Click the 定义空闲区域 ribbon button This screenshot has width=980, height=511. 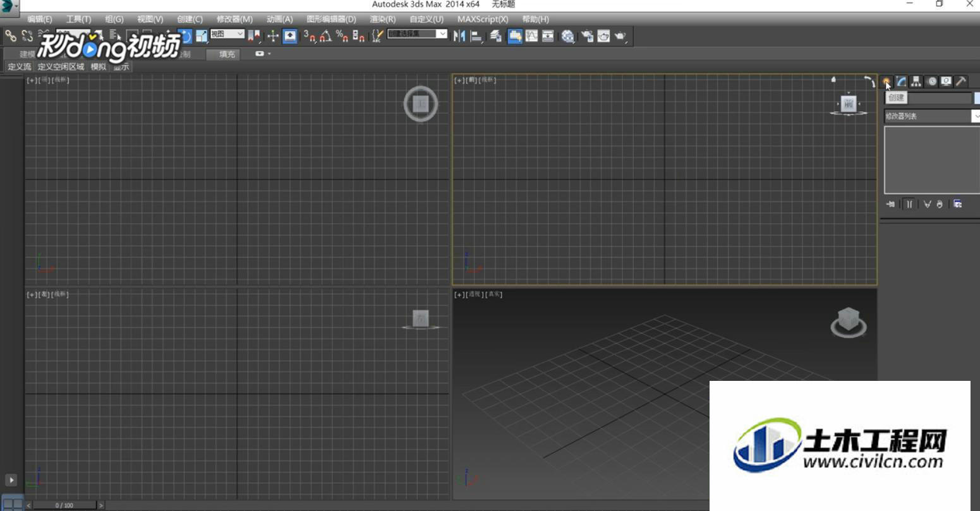tap(61, 66)
